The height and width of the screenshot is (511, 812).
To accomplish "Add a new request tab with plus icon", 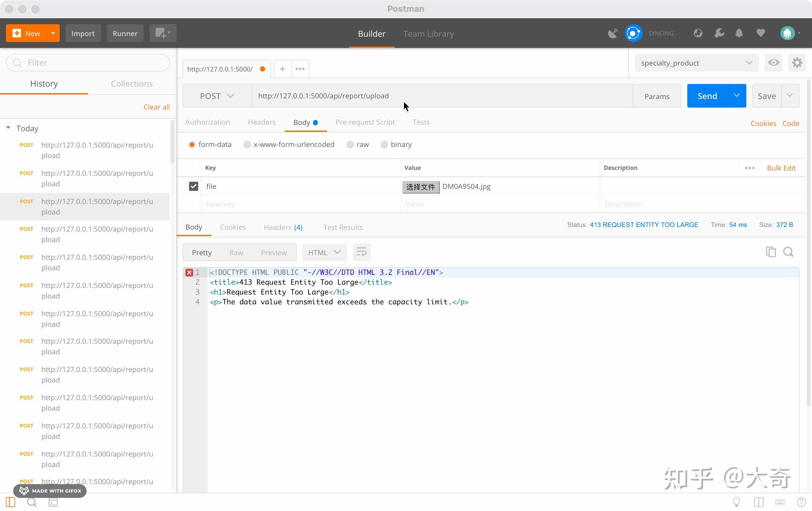I will coord(283,69).
